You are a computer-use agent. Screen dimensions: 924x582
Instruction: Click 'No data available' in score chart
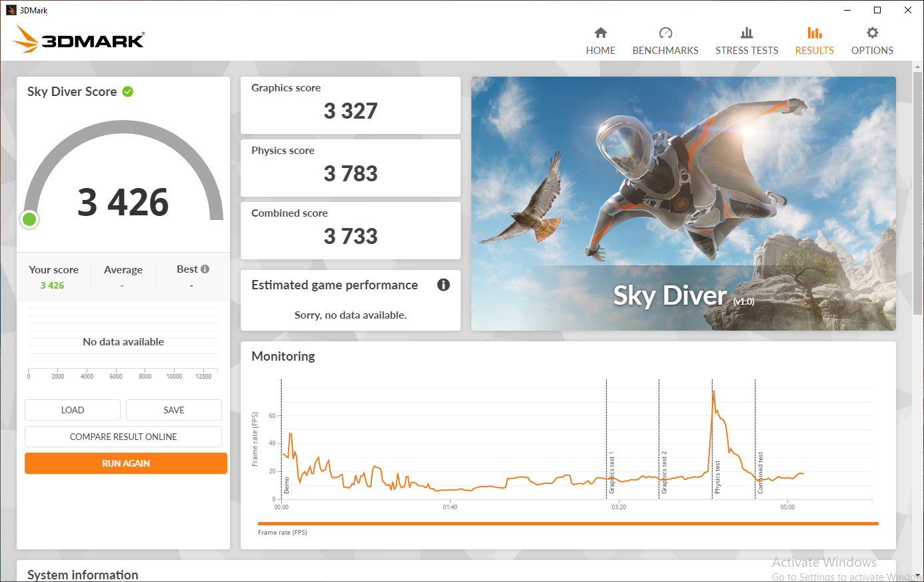[123, 341]
